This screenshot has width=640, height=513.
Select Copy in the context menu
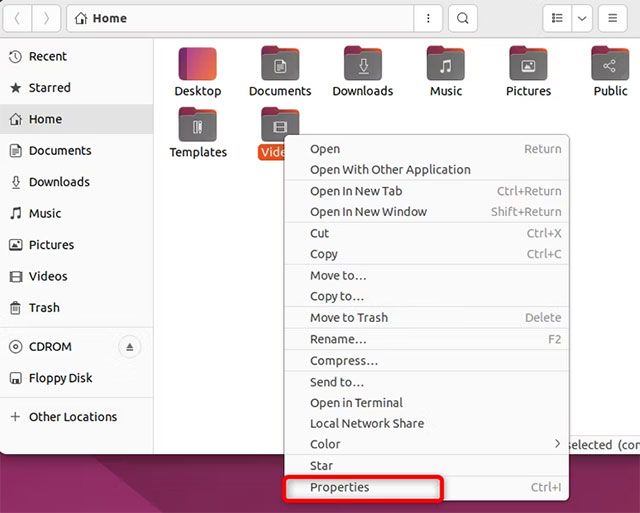pos(427,254)
